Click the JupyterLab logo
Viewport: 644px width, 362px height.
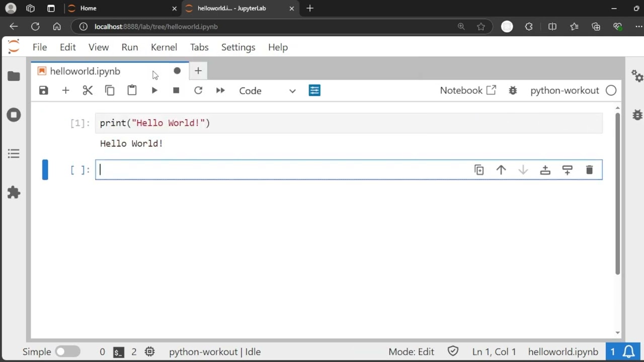point(14,47)
